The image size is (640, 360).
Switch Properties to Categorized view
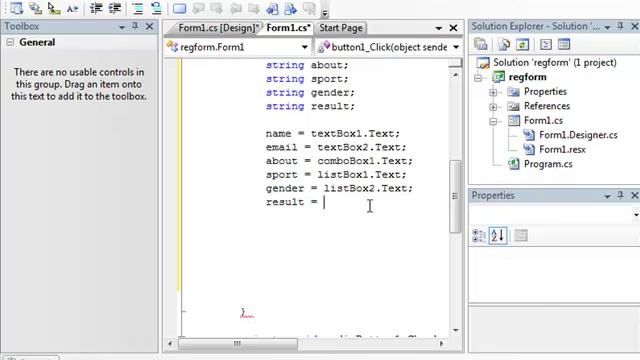pos(478,236)
